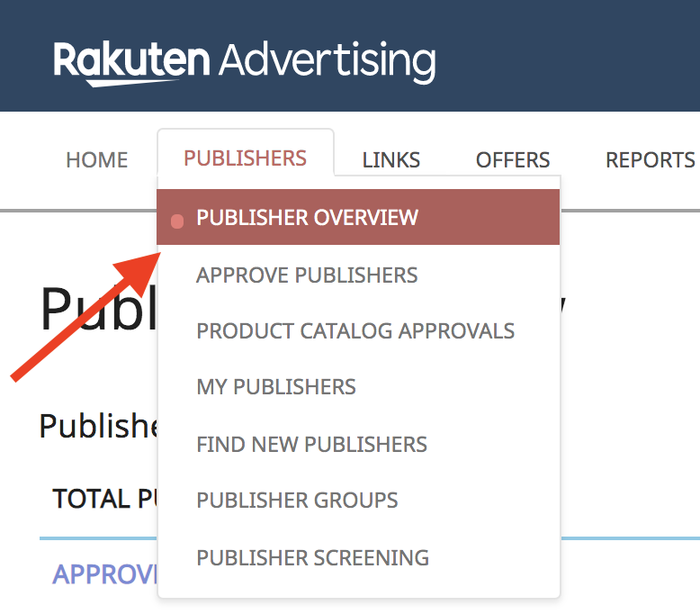Select Publisher Overview from the dropdown
This screenshot has height=614, width=700.
click(307, 218)
